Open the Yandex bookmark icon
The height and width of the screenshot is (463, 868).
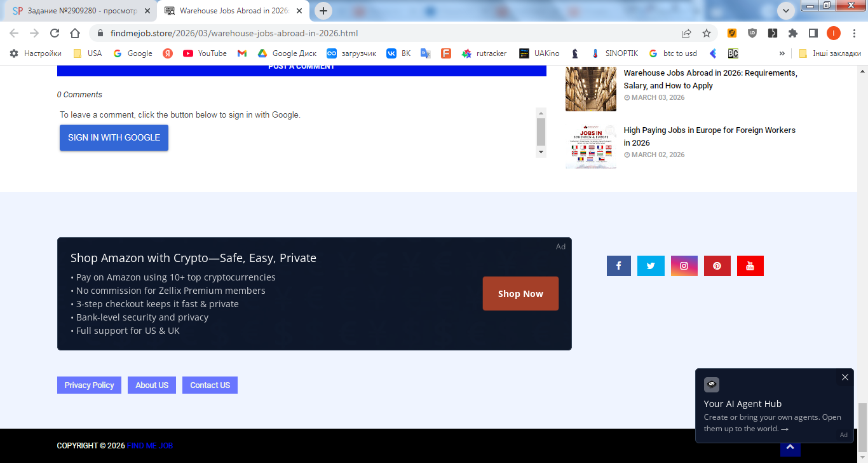tap(168, 53)
